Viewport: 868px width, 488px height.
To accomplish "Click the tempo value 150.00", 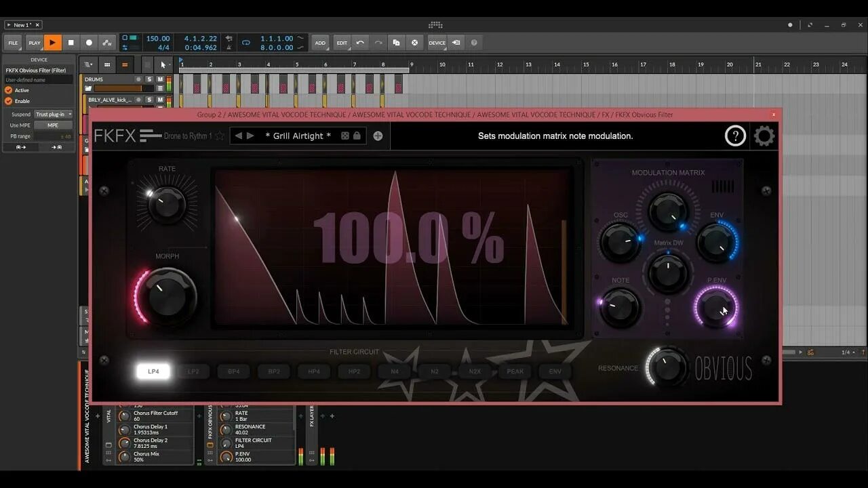I will pos(158,39).
